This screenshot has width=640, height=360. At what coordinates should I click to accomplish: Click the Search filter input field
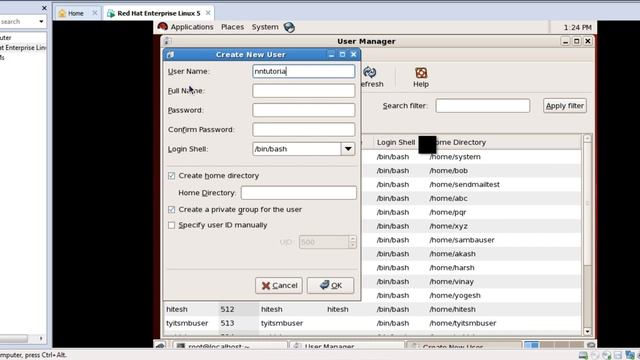tap(482, 106)
